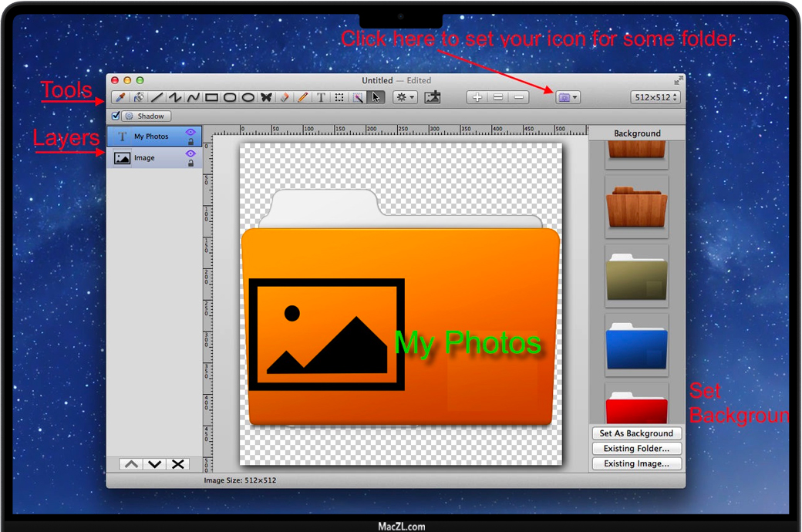Toggle the Image layer lock

190,163
